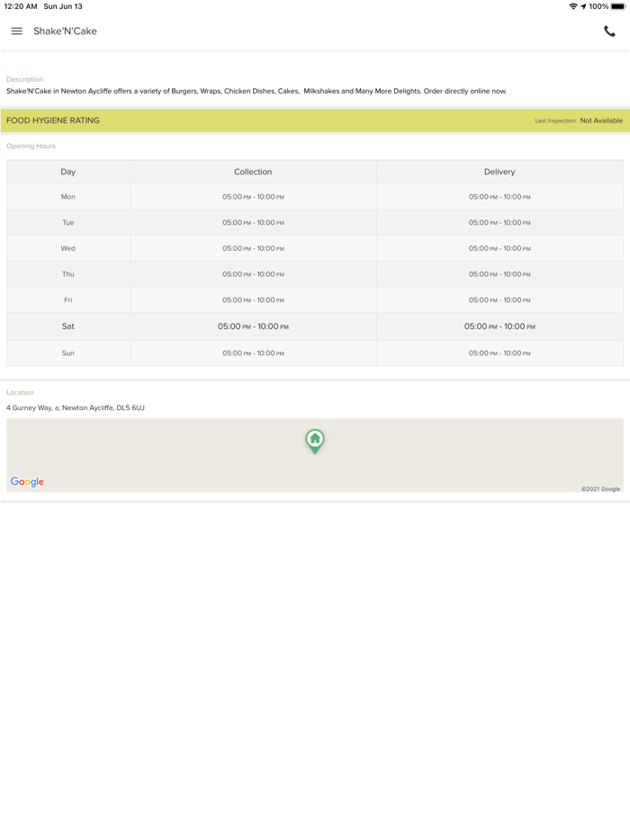Click the Google logo on map
This screenshot has width=630, height=840.
pos(27,482)
